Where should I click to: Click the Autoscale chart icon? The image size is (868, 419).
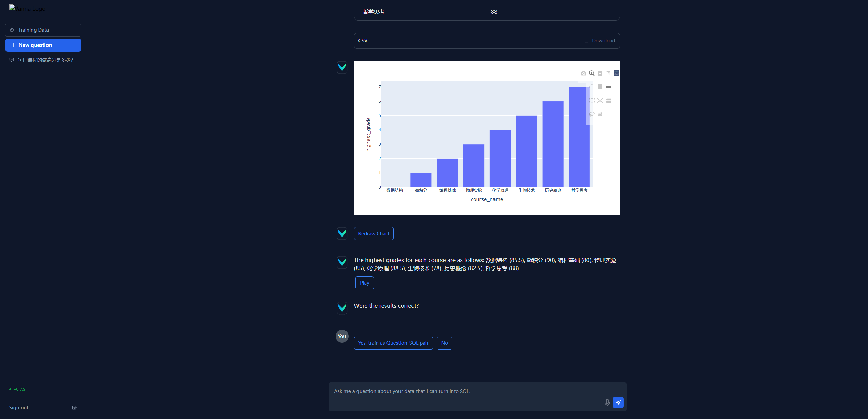(600, 101)
